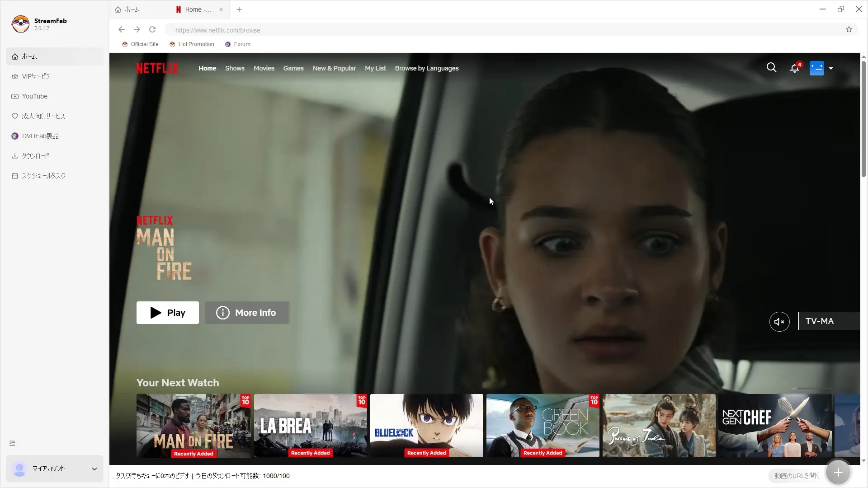Close the Netflix Home tab
Image resolution: width=868 pixels, height=488 pixels.
pyautogui.click(x=221, y=9)
